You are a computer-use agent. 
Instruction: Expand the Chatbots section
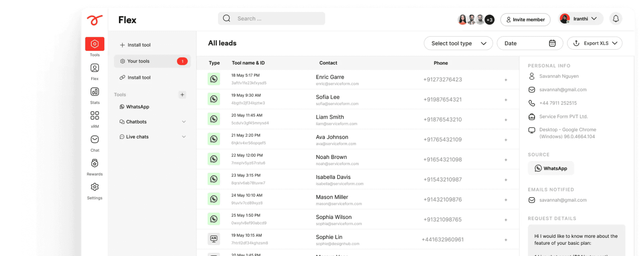pyautogui.click(x=183, y=122)
